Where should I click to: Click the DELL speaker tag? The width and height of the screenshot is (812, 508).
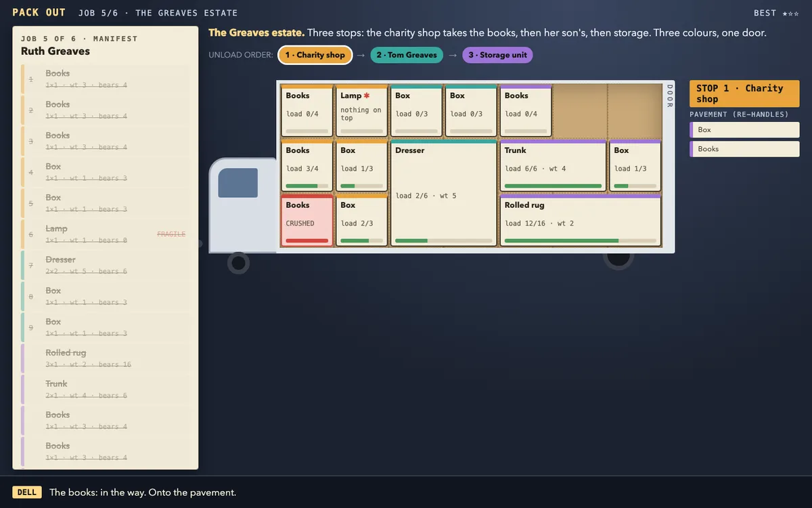27,492
